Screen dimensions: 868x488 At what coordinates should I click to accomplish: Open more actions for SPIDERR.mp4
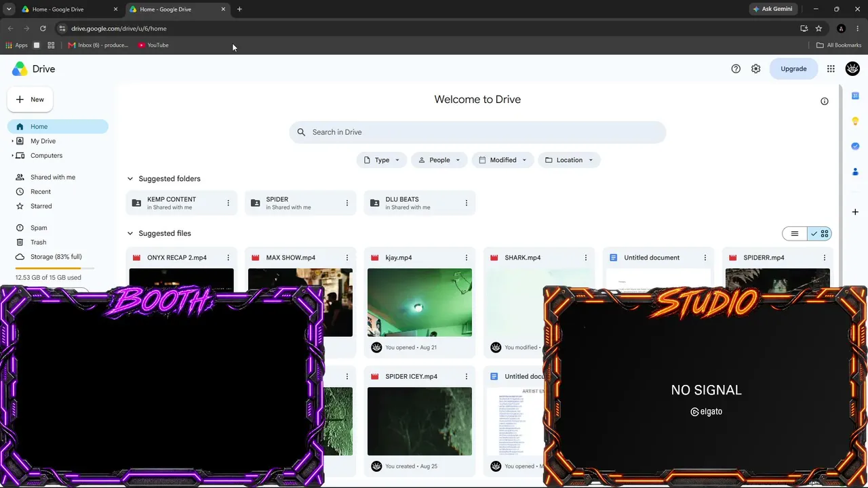coord(825,258)
